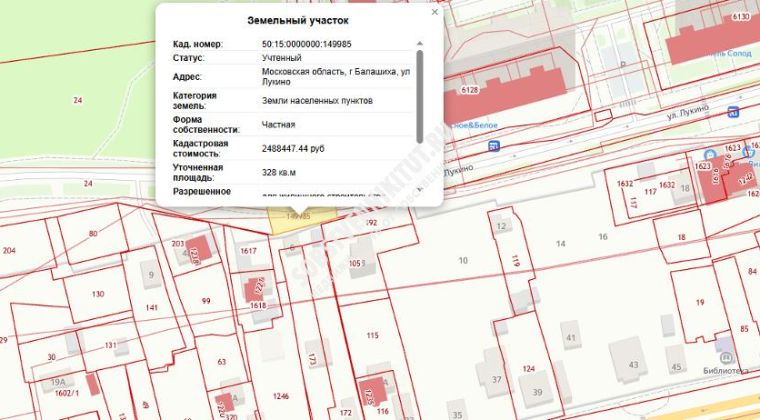Click the popup vertical scrollbar thumb
The width and height of the screenshot is (760, 420).
click(420, 96)
